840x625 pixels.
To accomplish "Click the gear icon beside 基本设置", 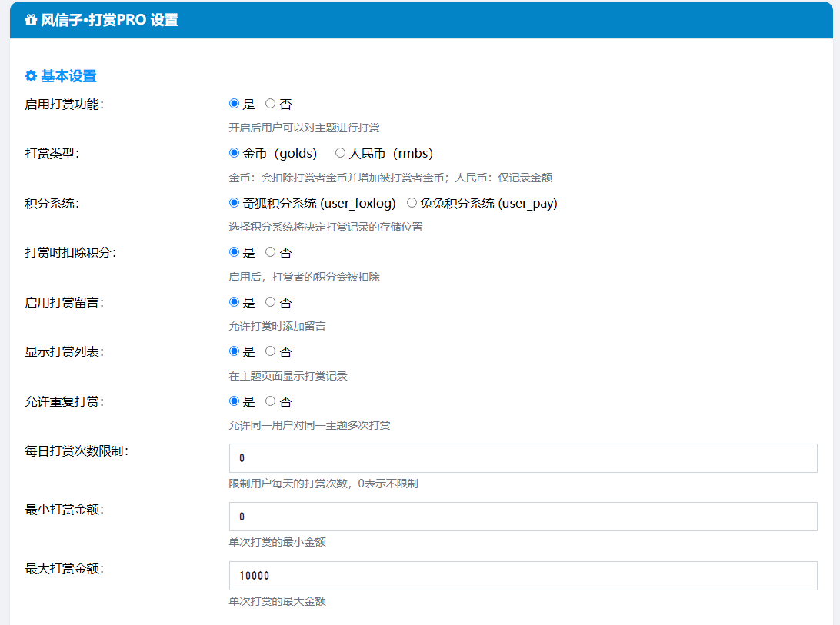I will click(x=31, y=76).
